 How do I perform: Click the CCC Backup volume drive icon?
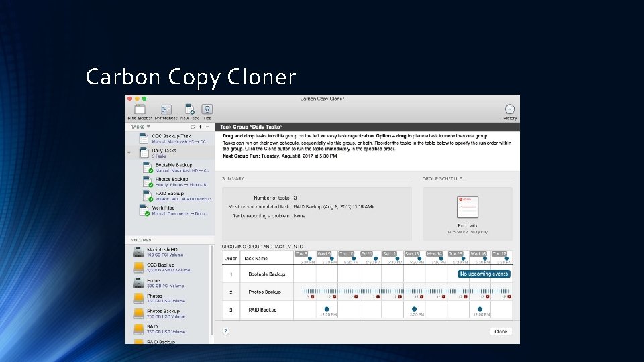tap(139, 267)
